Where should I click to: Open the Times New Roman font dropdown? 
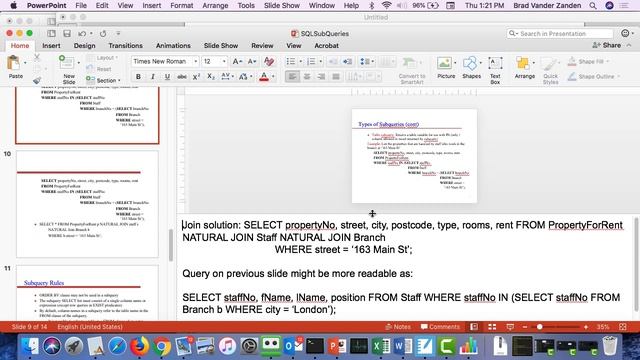point(196,62)
